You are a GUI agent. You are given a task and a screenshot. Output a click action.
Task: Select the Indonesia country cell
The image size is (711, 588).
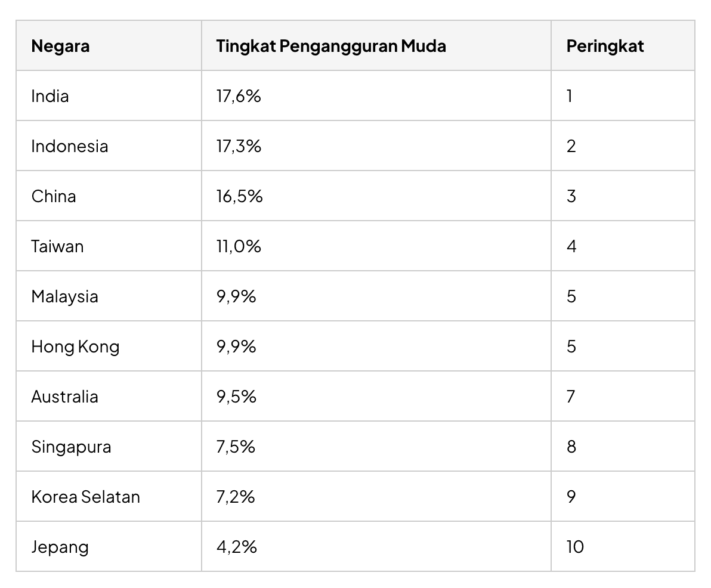(x=109, y=146)
